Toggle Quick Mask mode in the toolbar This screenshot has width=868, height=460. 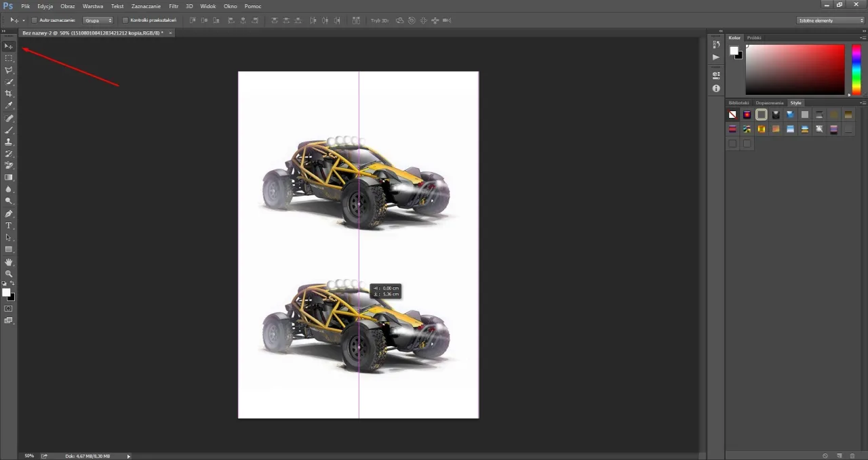click(x=9, y=308)
